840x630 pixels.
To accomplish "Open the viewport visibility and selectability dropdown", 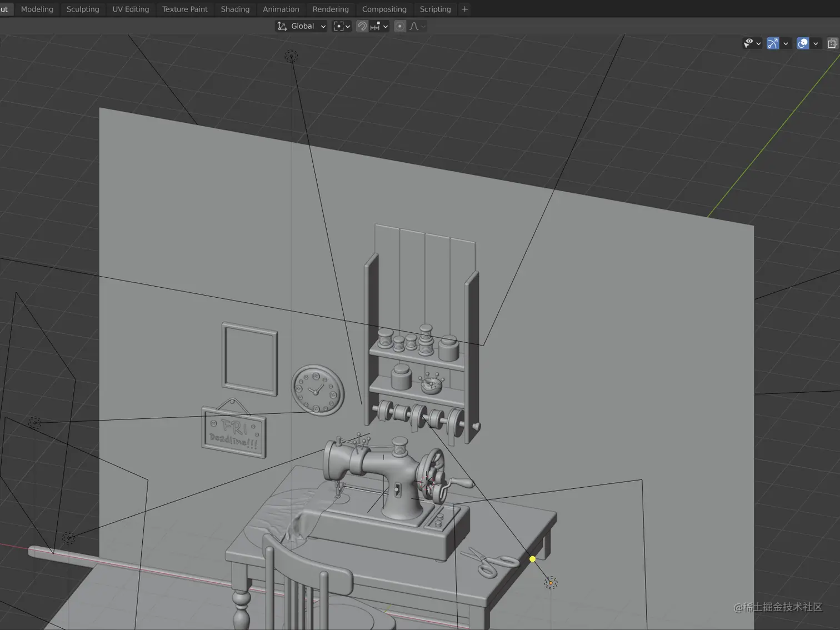I will point(752,43).
